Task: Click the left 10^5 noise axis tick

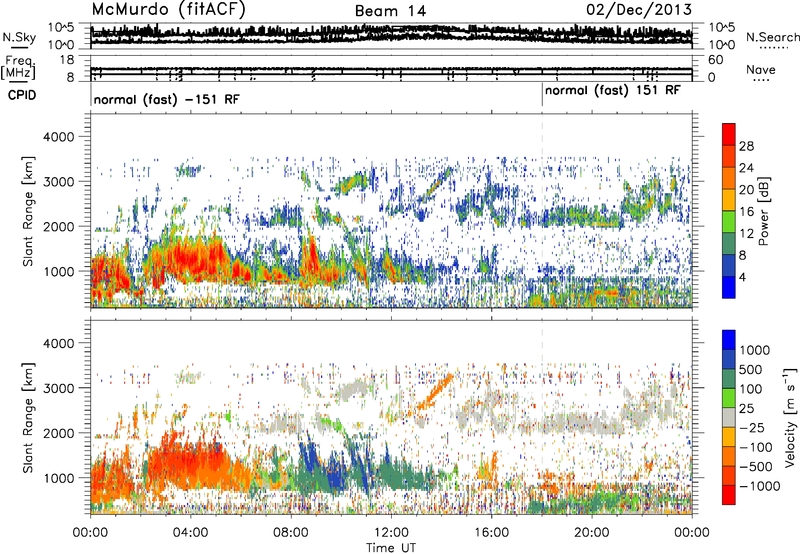Action: [61, 27]
